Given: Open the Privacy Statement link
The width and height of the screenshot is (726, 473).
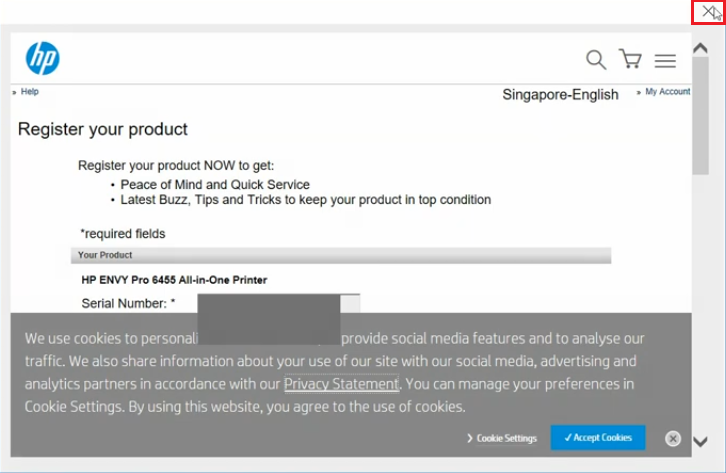Looking at the screenshot, I should tap(341, 384).
